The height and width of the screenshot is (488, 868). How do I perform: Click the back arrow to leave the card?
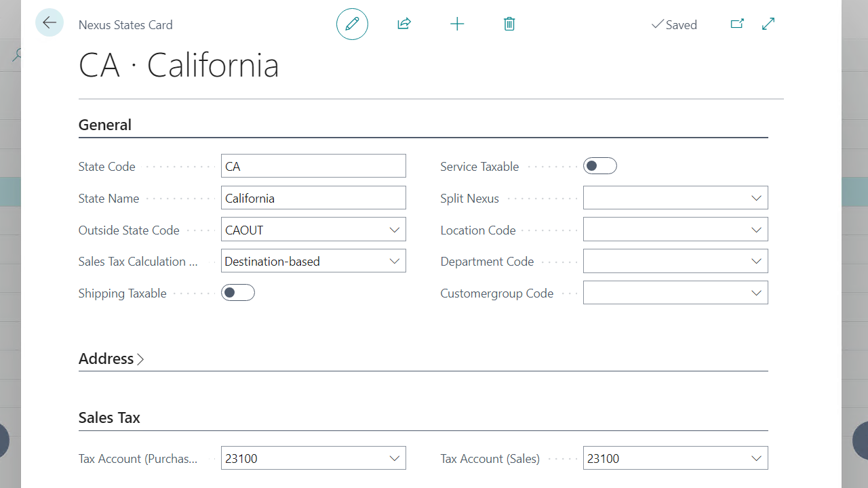coord(49,22)
